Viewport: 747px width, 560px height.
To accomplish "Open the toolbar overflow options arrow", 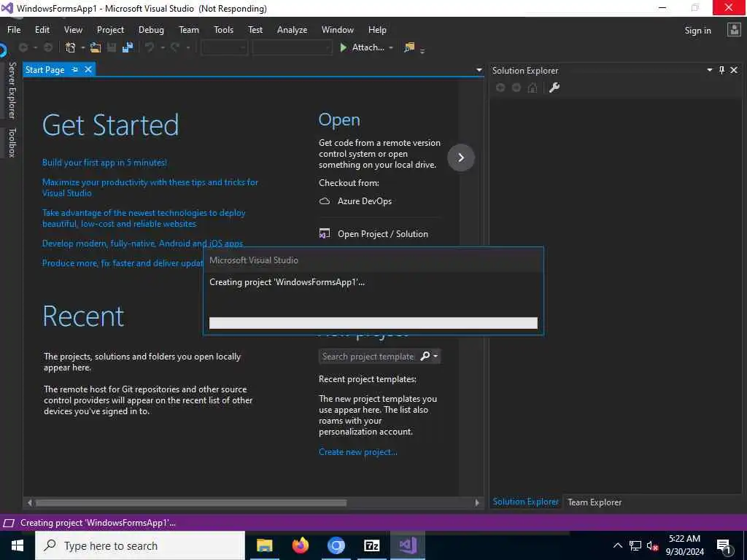I will 422,51.
